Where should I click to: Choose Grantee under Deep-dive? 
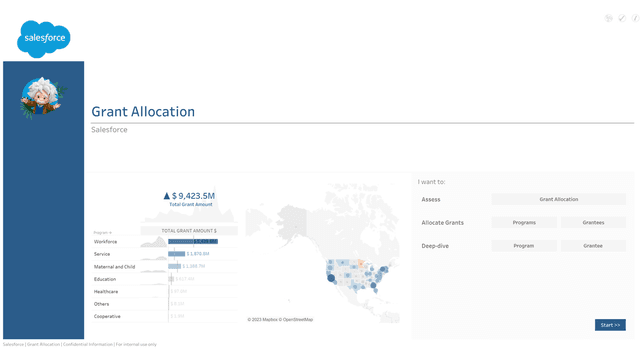point(593,246)
